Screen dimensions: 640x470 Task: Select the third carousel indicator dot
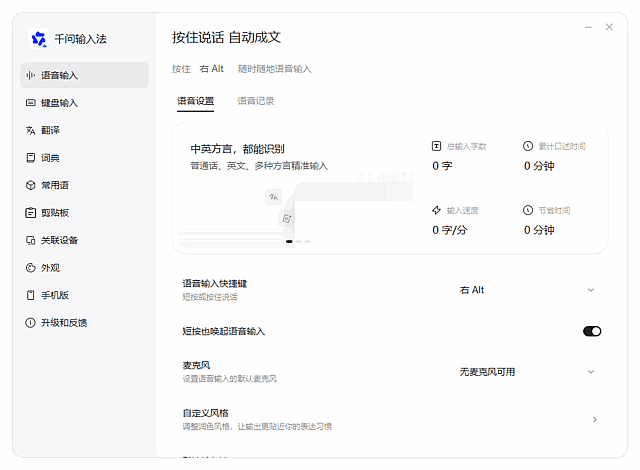click(x=308, y=242)
